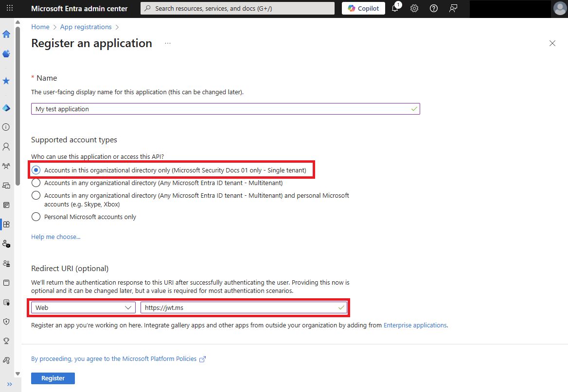Open the Help question mark icon
Screen dimensions: 568x392
434,8
